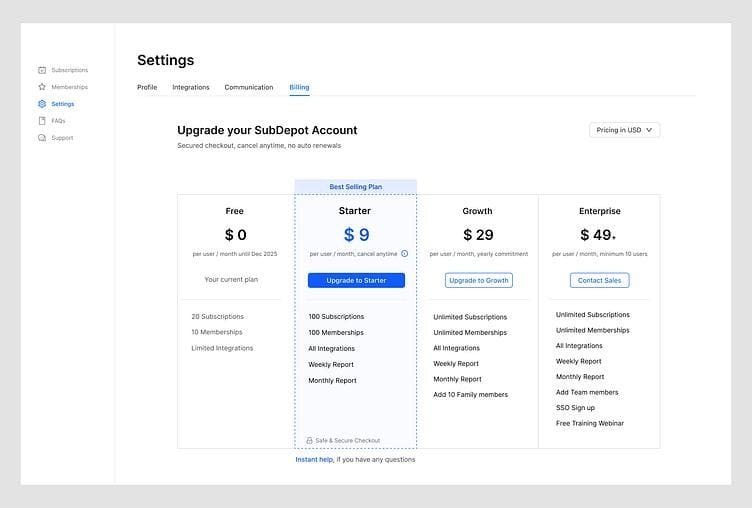This screenshot has width=752, height=508.
Task: Click the Support chat icon
Action: pos(42,138)
